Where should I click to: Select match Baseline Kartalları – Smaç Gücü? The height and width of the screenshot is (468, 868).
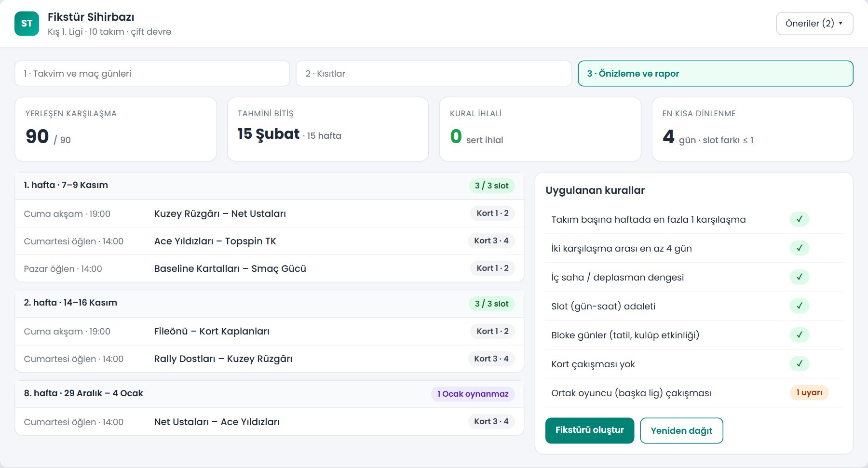pyautogui.click(x=230, y=268)
